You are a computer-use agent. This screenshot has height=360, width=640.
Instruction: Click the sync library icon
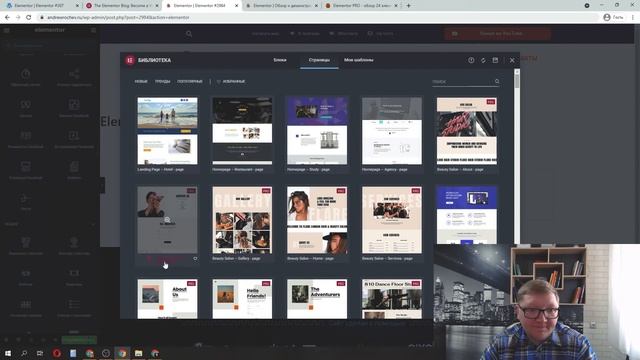click(x=483, y=60)
